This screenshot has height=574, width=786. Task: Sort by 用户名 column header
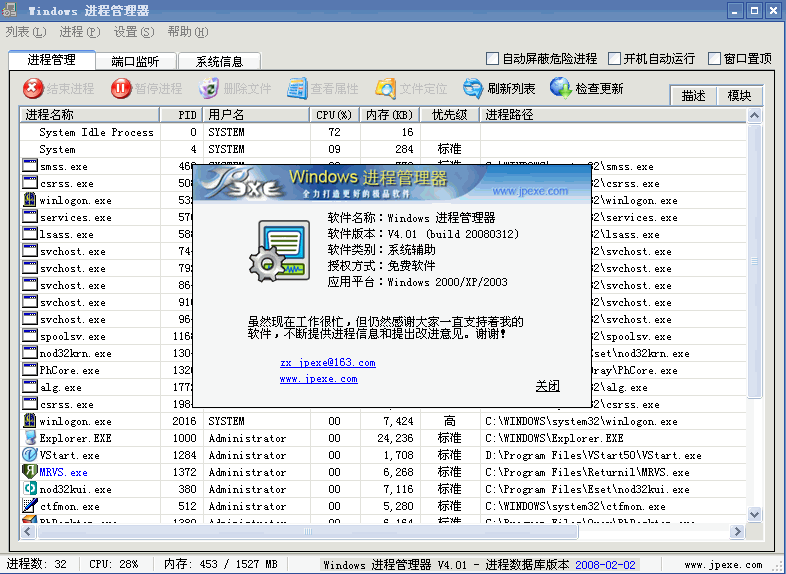(x=256, y=115)
